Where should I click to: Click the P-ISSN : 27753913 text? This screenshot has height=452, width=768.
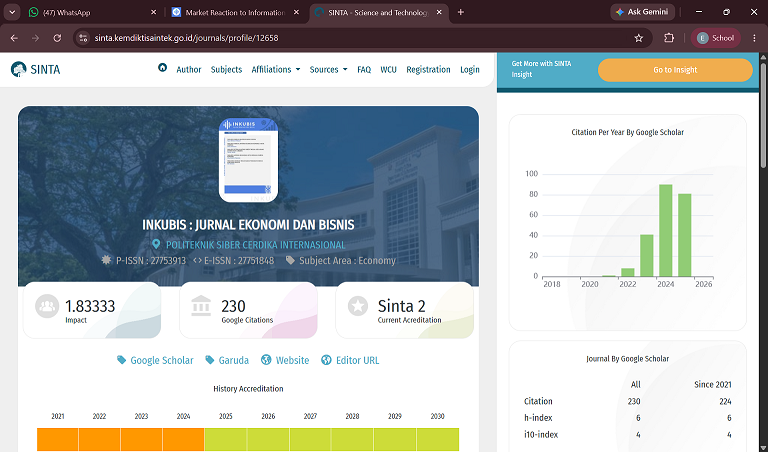(x=151, y=261)
